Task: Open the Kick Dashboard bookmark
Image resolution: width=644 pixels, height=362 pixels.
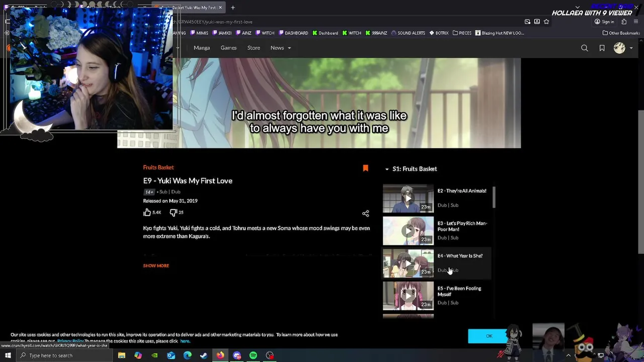Action: [x=325, y=33]
